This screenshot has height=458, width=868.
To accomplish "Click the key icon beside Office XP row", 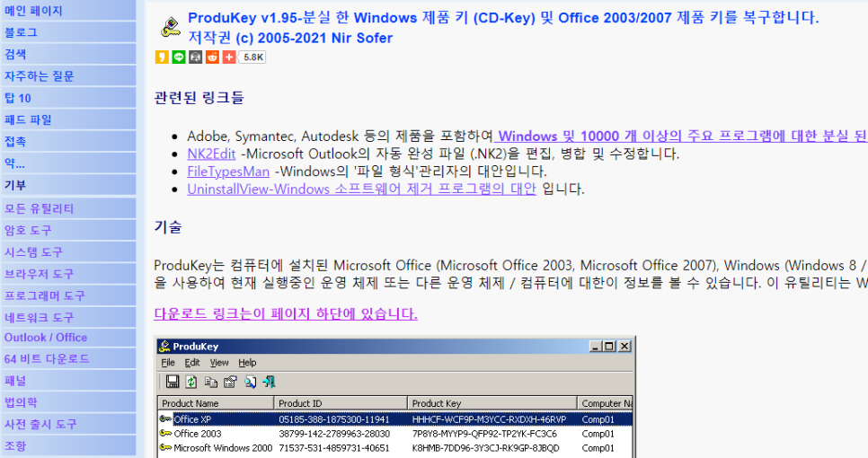I will [165, 419].
